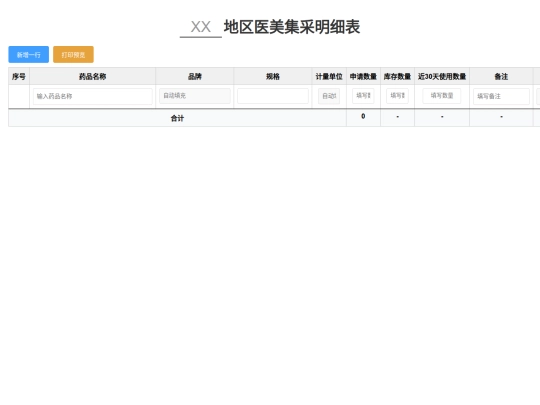Open 打印预览 orange button
This screenshot has height=405, width=540.
[x=73, y=54]
